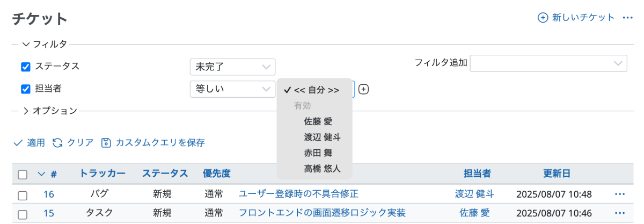The height and width of the screenshot is (224, 644).
Task: Open the 未完了 status operator dropdown
Action: click(232, 67)
